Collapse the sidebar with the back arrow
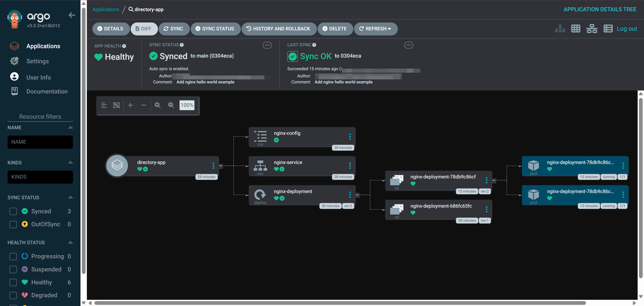 click(x=72, y=15)
